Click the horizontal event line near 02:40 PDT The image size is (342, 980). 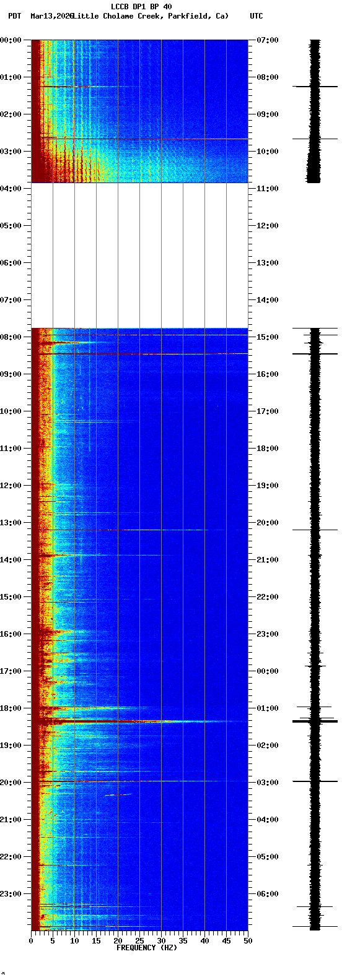coord(139,139)
